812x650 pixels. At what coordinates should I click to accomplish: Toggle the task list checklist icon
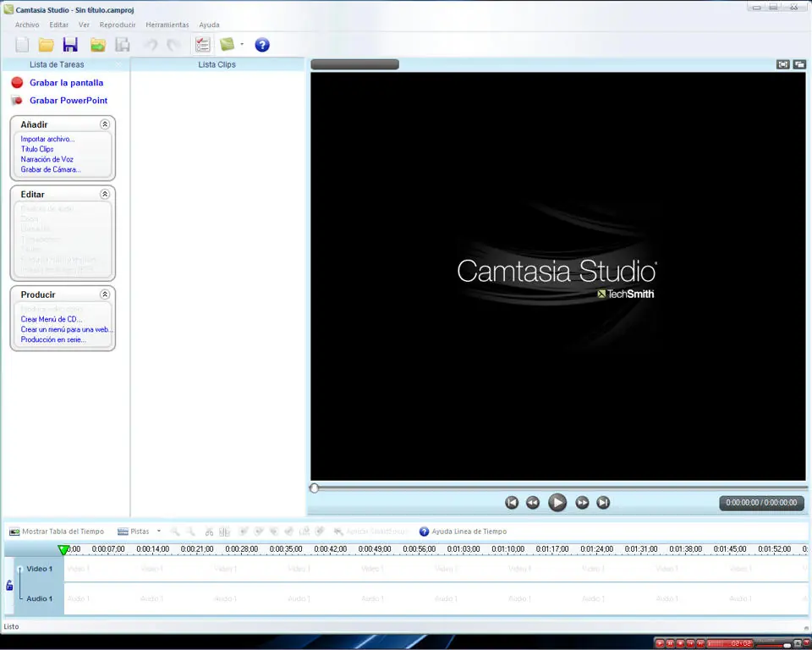[202, 45]
